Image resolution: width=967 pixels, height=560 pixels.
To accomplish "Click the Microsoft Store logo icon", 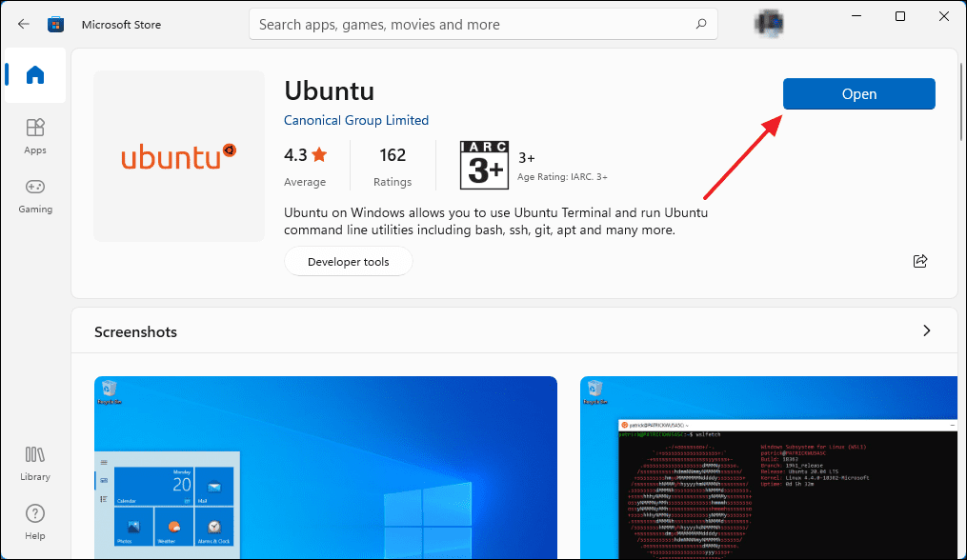I will tap(56, 24).
